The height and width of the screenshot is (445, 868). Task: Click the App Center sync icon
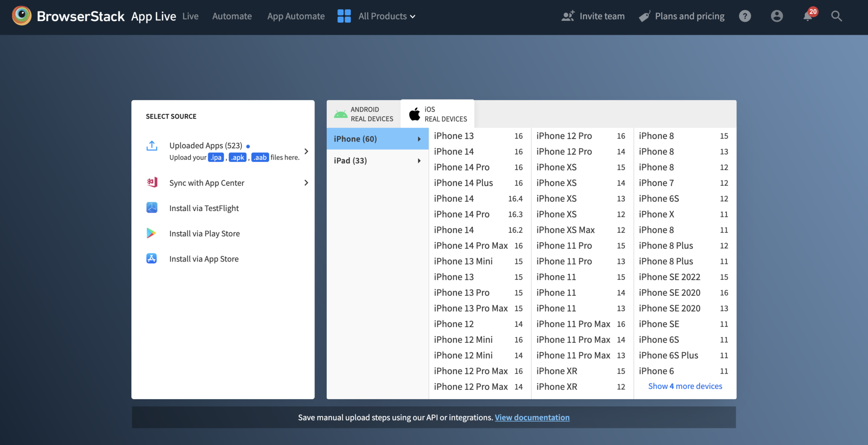coord(152,183)
